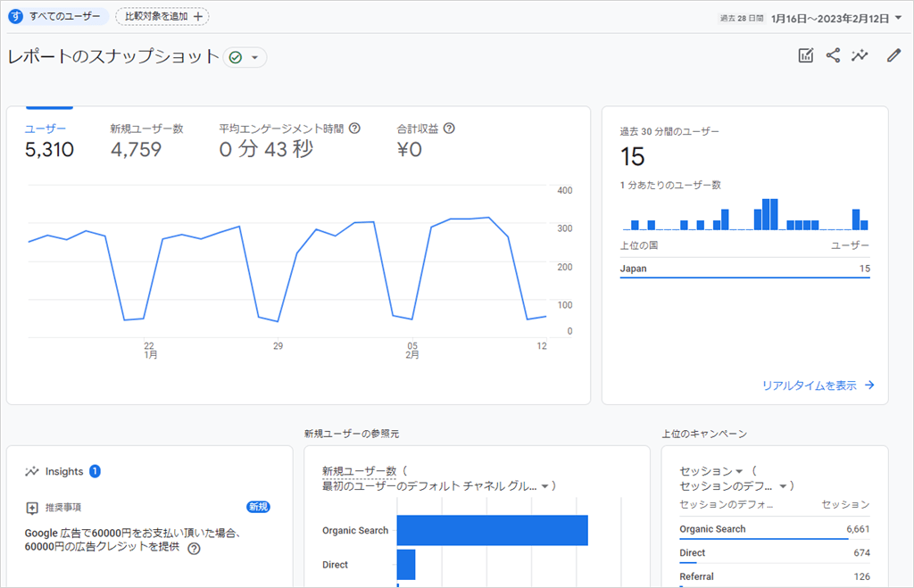Click the 過去 30 分間のユーザー value 15

[x=633, y=157]
